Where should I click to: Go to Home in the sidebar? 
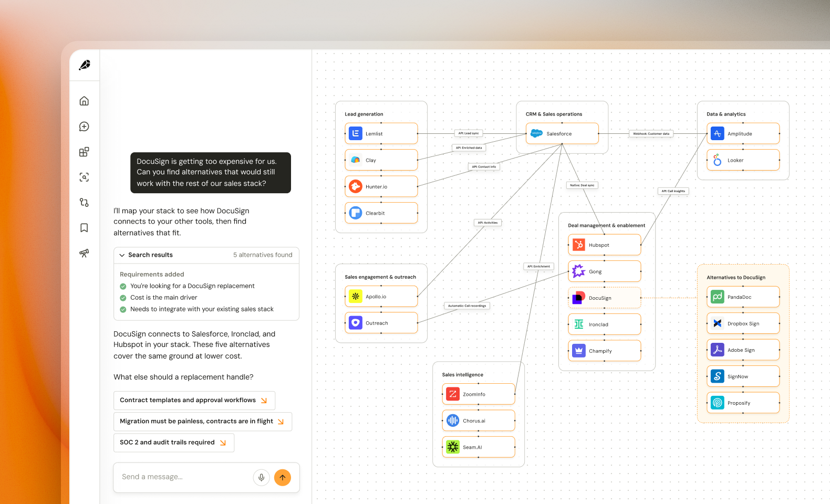coord(84,101)
